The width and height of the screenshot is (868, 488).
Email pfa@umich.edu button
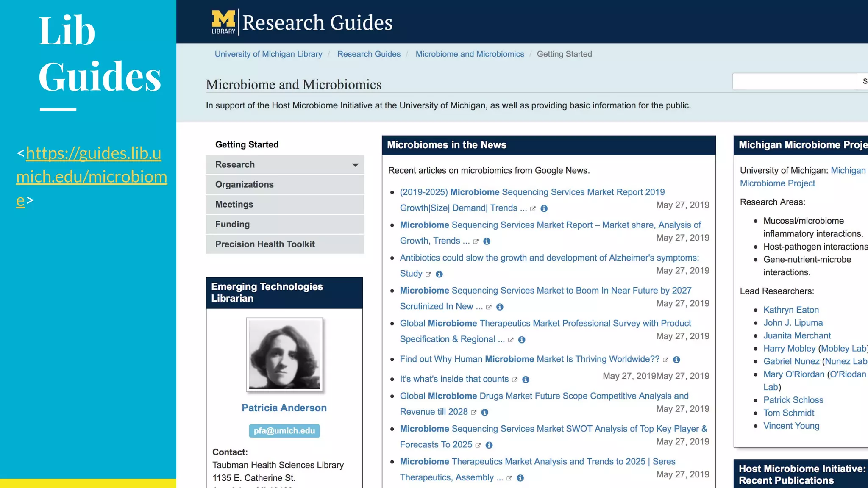coord(284,431)
